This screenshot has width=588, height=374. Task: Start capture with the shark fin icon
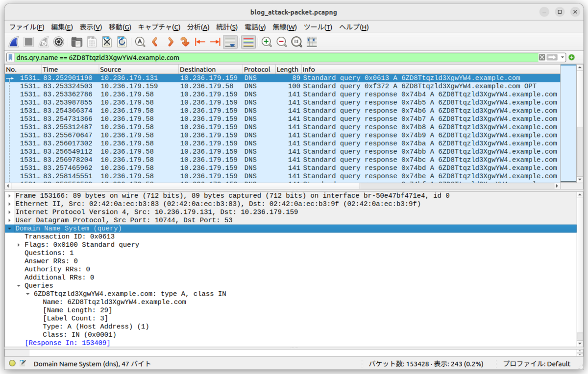tap(14, 42)
